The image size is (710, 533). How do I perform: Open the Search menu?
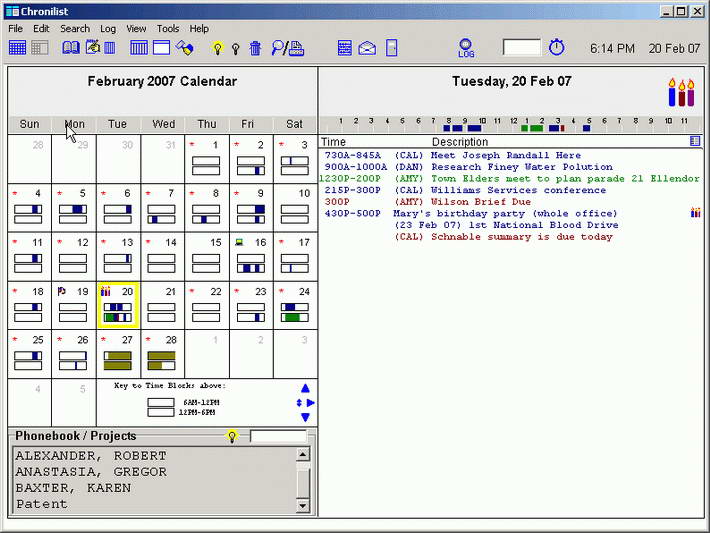(75, 29)
